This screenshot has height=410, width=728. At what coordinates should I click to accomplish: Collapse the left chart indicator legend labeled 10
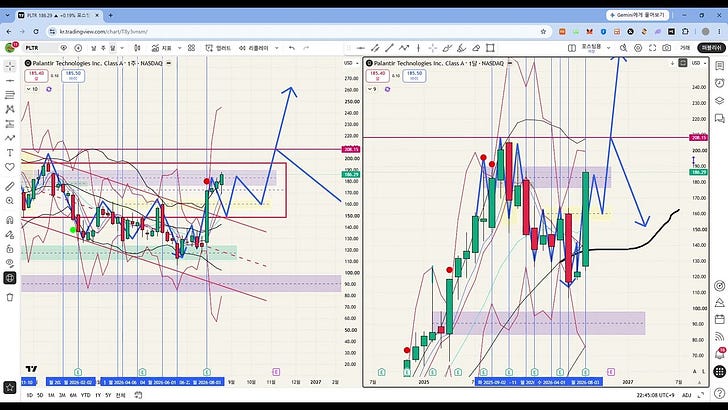(32, 89)
